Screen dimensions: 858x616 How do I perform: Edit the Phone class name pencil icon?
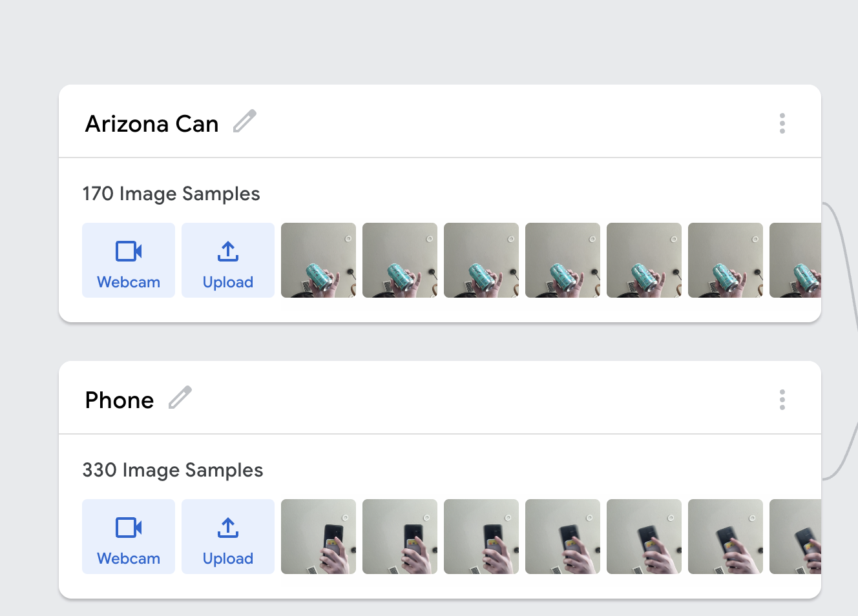click(180, 398)
